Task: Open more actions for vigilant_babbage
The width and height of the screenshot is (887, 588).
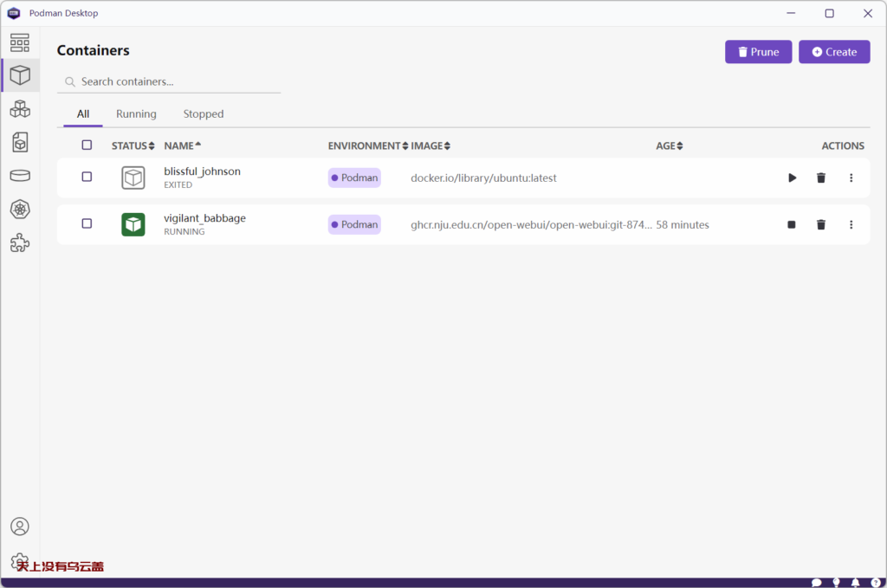Action: pyautogui.click(x=851, y=224)
